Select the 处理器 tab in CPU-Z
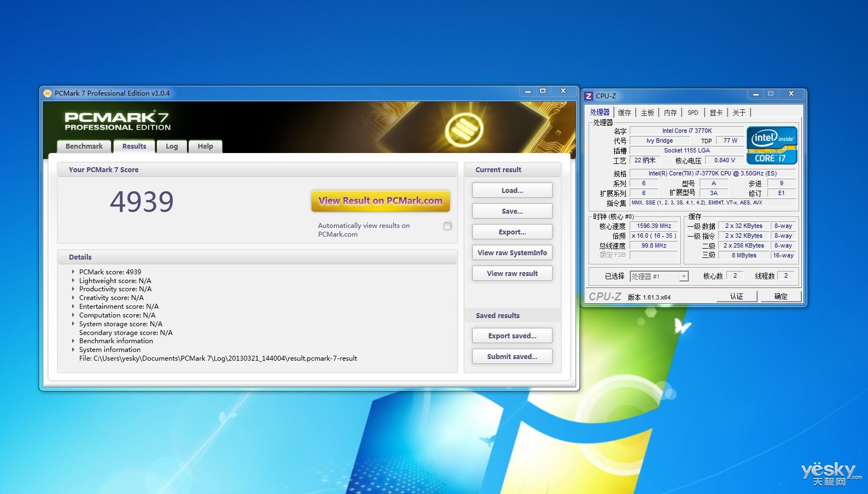Screen dimensions: 868x494 click(x=600, y=112)
